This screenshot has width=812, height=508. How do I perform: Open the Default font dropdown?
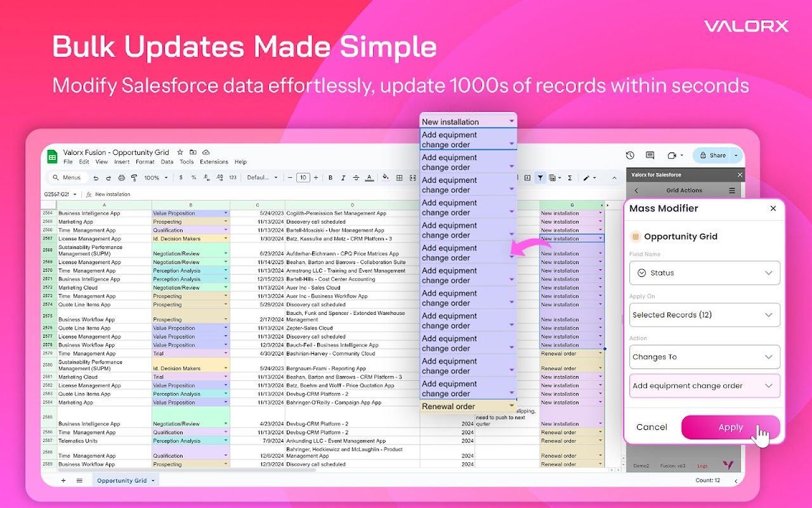tap(262, 178)
